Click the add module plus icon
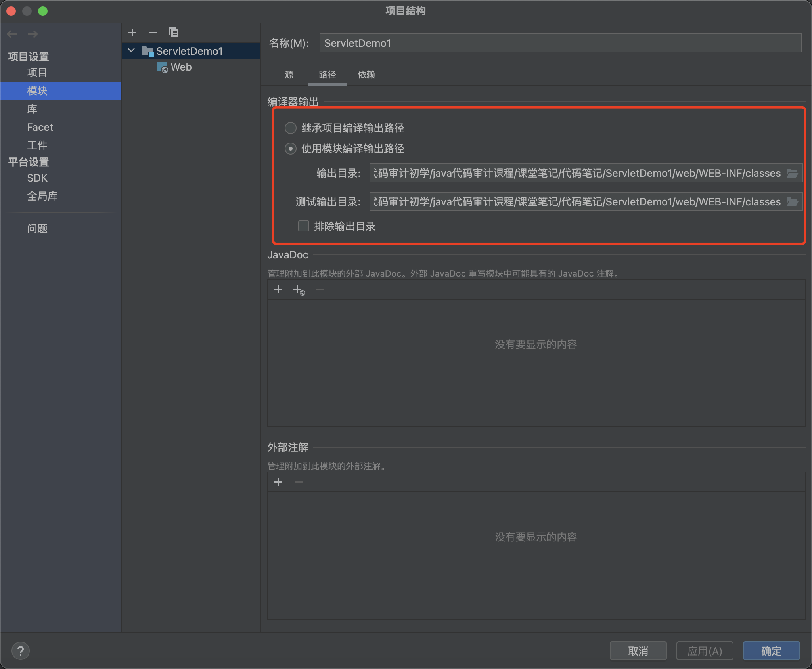812x669 pixels. (x=132, y=32)
